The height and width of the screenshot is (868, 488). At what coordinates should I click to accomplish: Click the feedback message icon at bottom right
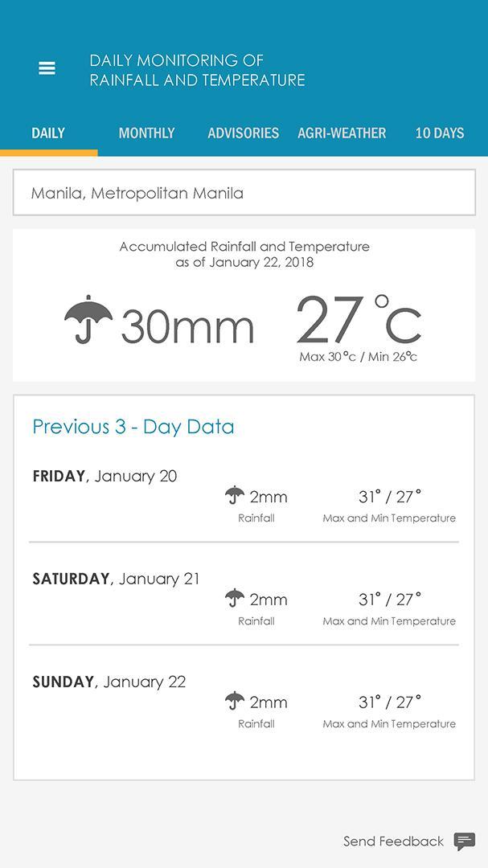465,841
